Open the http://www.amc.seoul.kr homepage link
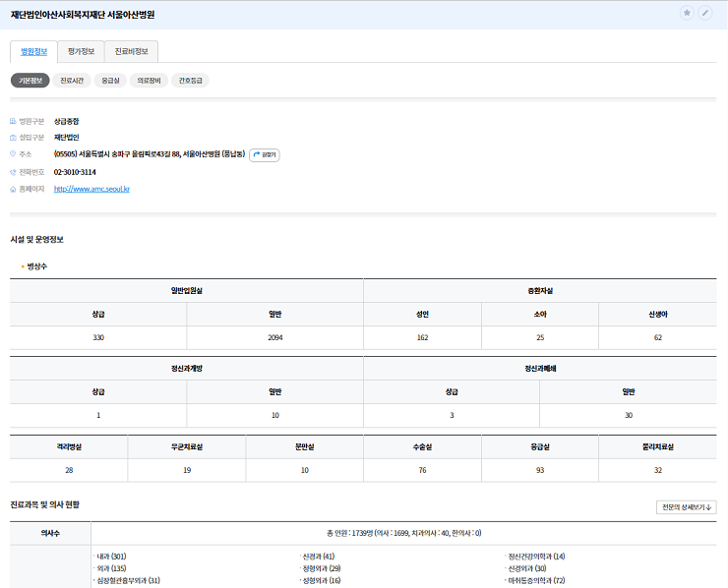This screenshot has width=728, height=588. click(x=91, y=189)
